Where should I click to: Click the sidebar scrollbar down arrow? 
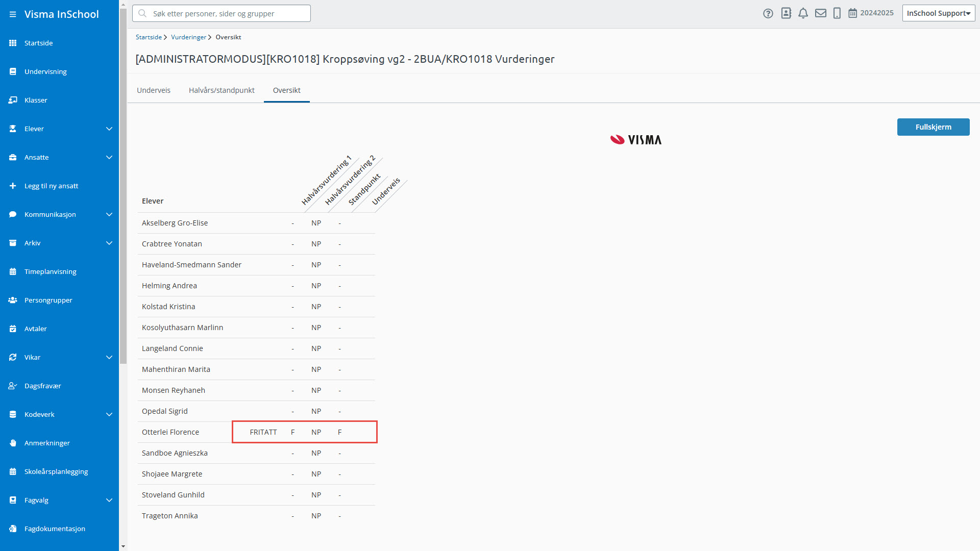[x=123, y=546]
